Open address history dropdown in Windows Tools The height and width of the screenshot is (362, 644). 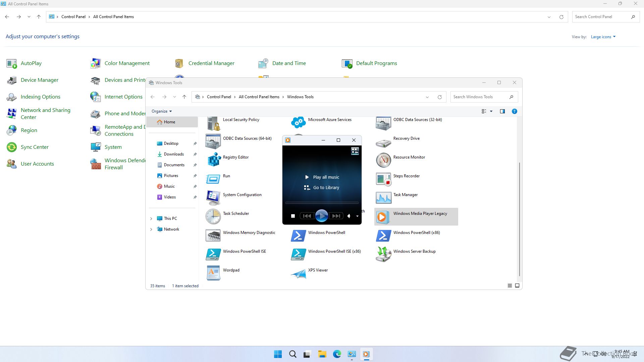pos(427,97)
